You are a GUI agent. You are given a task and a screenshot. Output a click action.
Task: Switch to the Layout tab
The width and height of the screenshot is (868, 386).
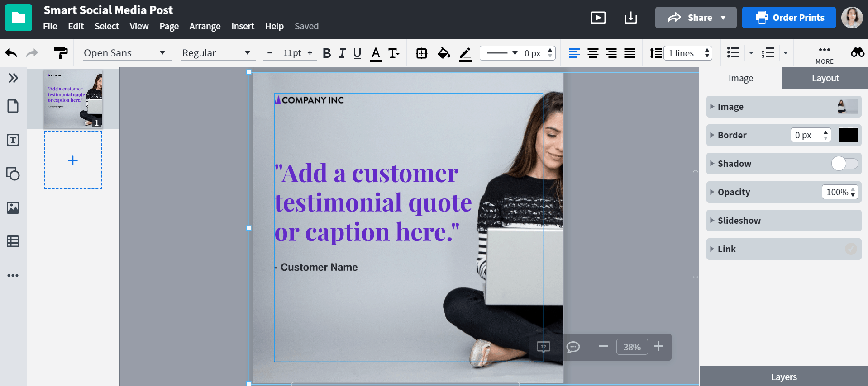click(825, 78)
